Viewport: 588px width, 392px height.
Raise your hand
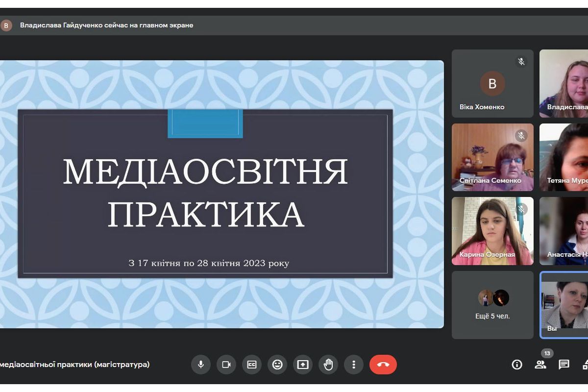[x=328, y=365]
